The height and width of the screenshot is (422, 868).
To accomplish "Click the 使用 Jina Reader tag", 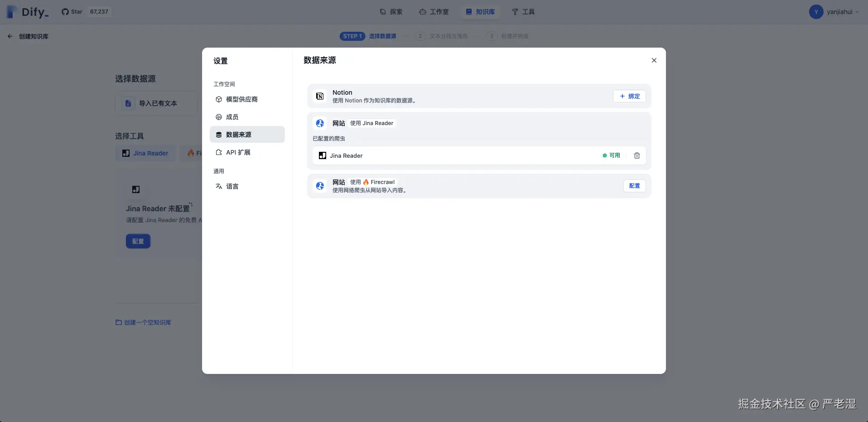I will click(x=372, y=123).
